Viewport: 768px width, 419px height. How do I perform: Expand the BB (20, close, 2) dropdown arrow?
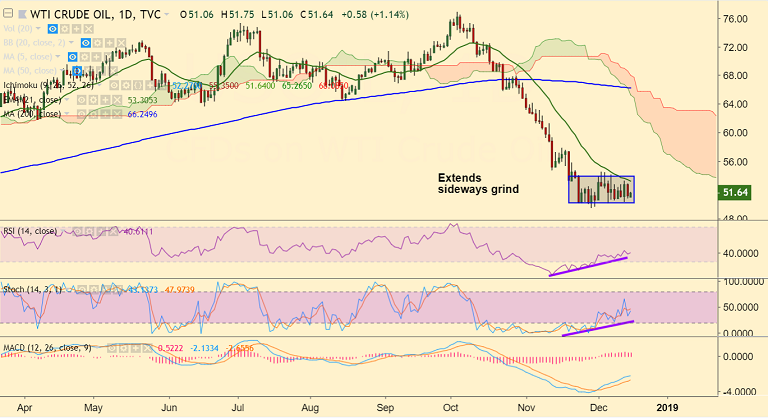(x=71, y=42)
